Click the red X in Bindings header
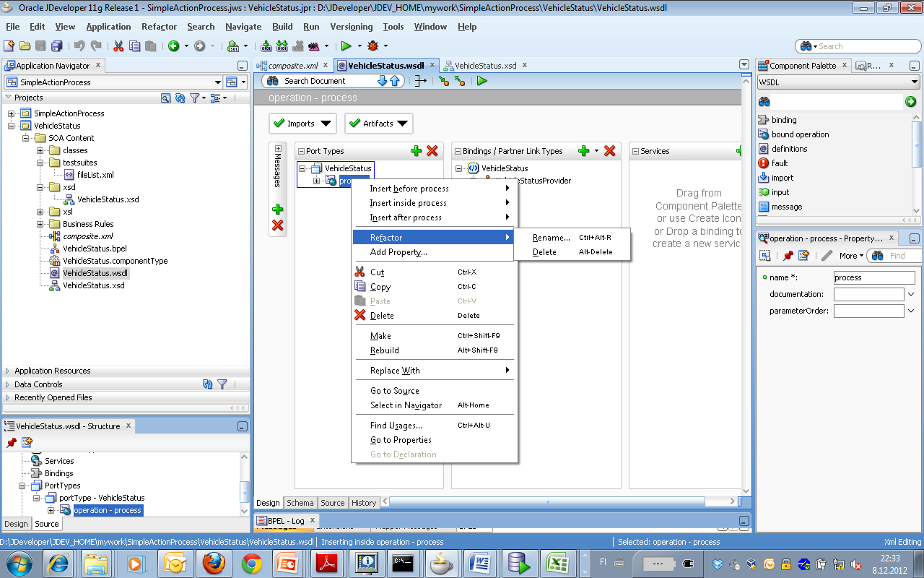This screenshot has height=578, width=924. [x=609, y=151]
